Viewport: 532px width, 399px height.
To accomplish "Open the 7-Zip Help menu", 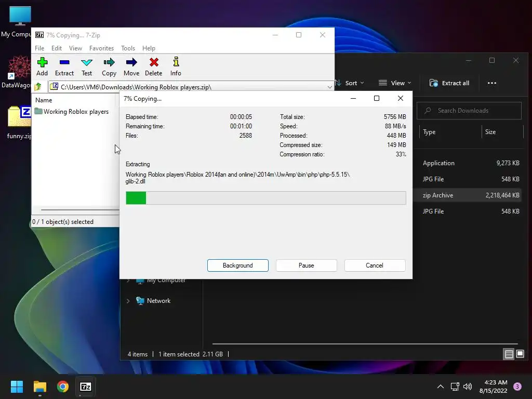I will coord(149,48).
